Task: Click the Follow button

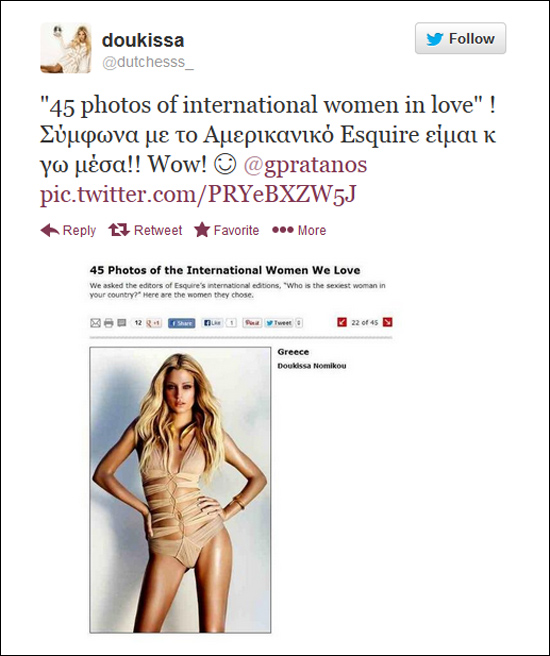Action: tap(460, 38)
